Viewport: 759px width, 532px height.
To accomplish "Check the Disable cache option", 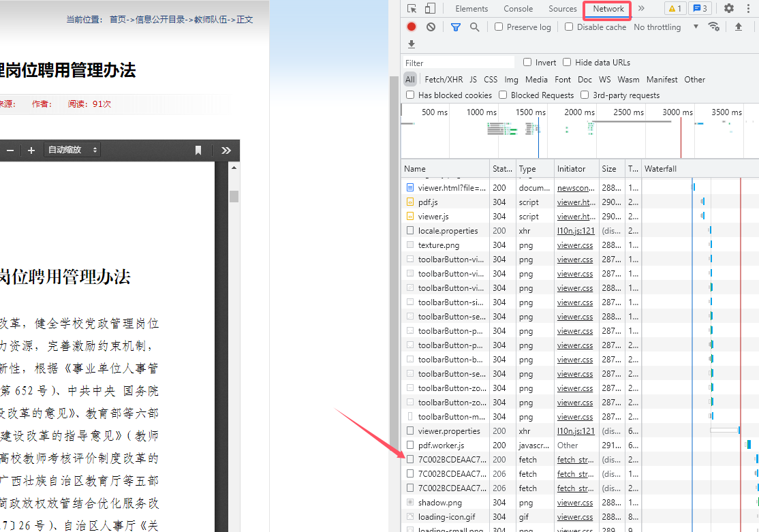I will click(569, 27).
